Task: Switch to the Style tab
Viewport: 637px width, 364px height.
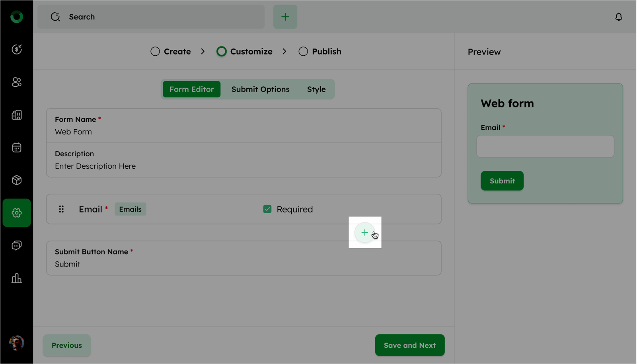Action: click(x=316, y=90)
